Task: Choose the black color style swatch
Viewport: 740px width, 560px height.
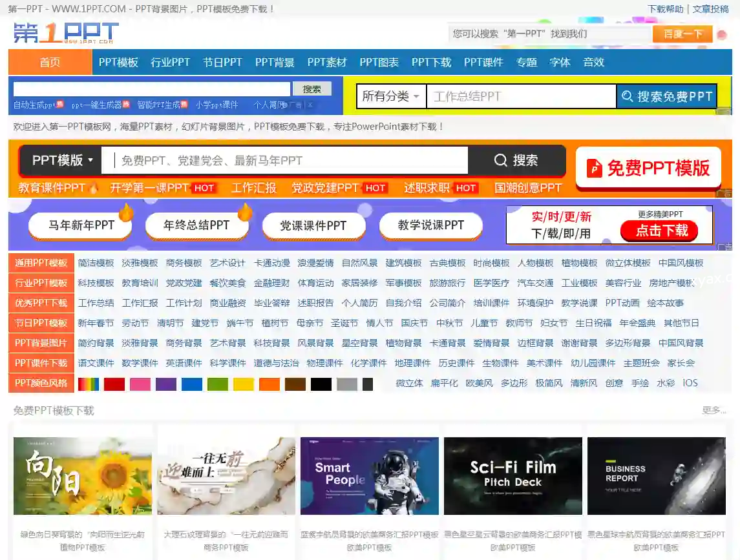Action: [x=321, y=384]
